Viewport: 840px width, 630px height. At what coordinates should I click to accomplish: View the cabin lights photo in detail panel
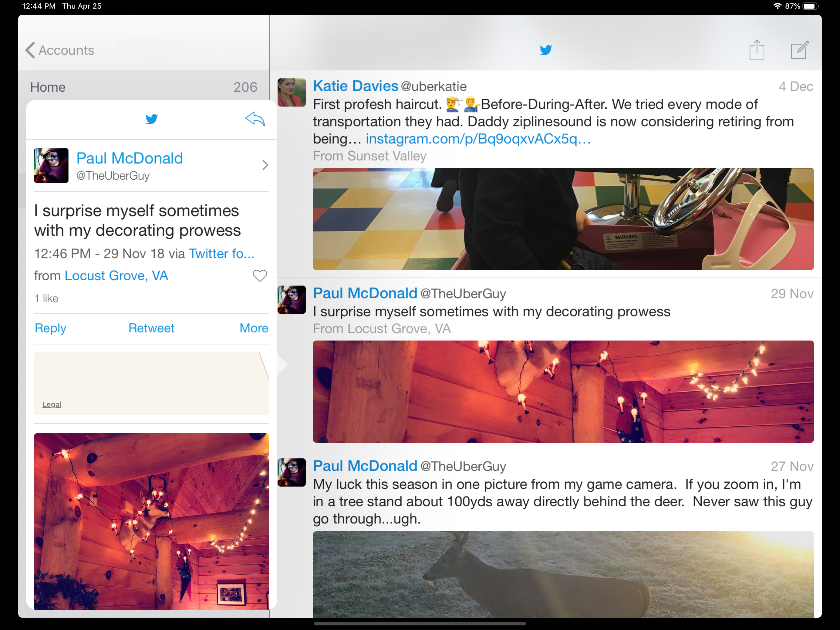click(151, 521)
